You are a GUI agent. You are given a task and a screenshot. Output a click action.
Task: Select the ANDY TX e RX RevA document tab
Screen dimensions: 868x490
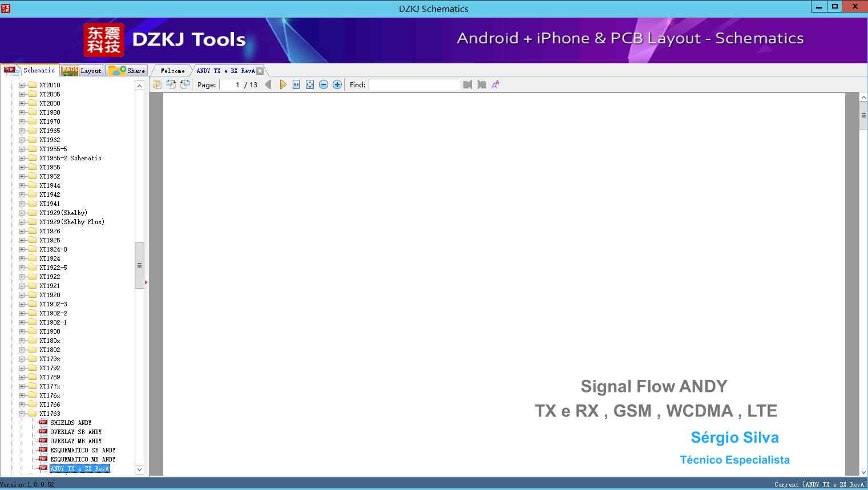click(x=225, y=71)
